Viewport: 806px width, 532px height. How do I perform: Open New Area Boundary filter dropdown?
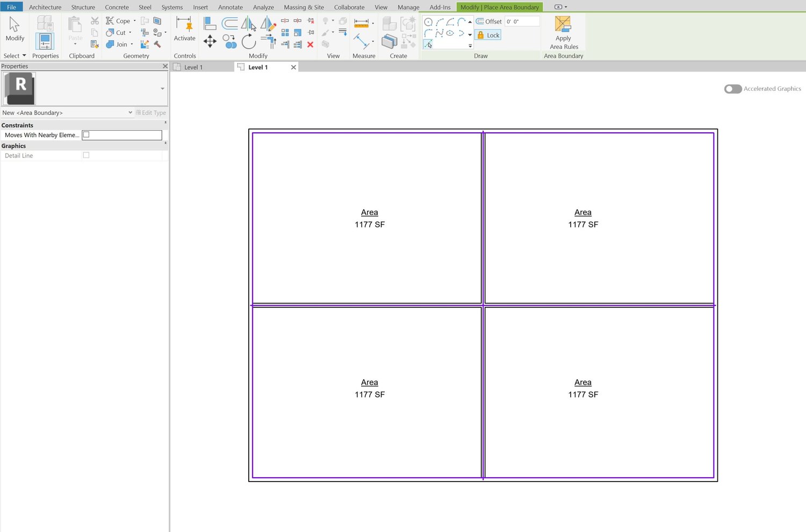[130, 112]
